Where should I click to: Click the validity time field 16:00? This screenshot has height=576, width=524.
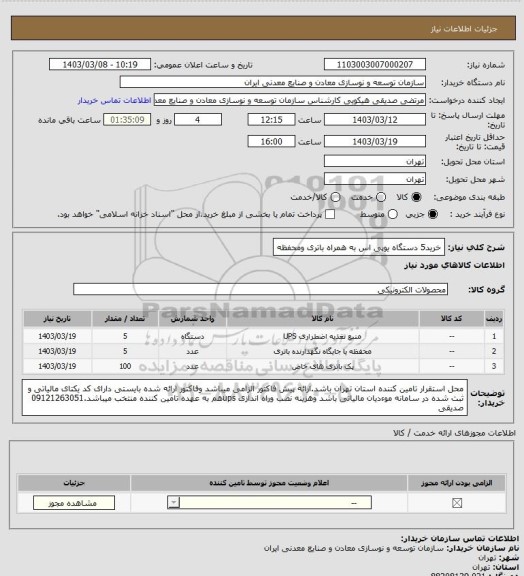[272, 141]
